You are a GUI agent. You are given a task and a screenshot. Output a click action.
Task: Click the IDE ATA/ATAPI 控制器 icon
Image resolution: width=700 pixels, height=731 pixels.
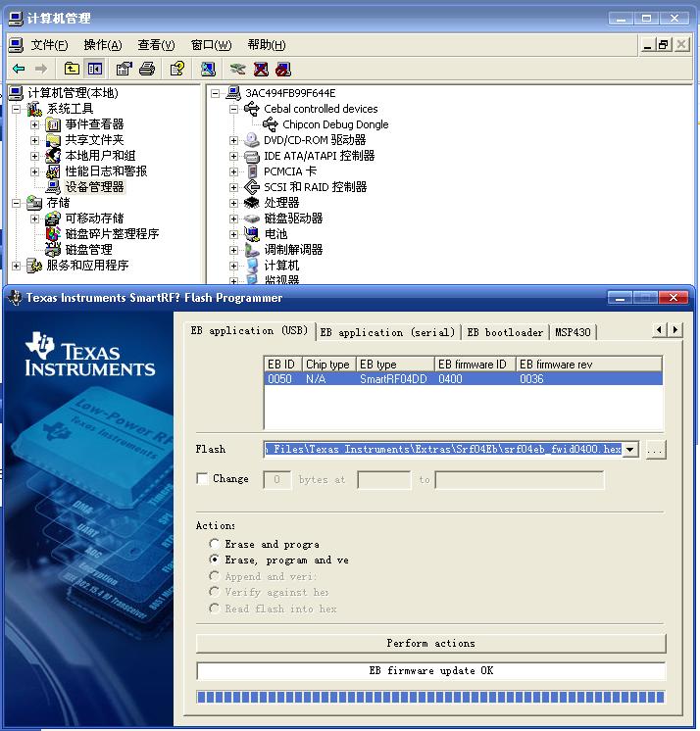tap(251, 156)
